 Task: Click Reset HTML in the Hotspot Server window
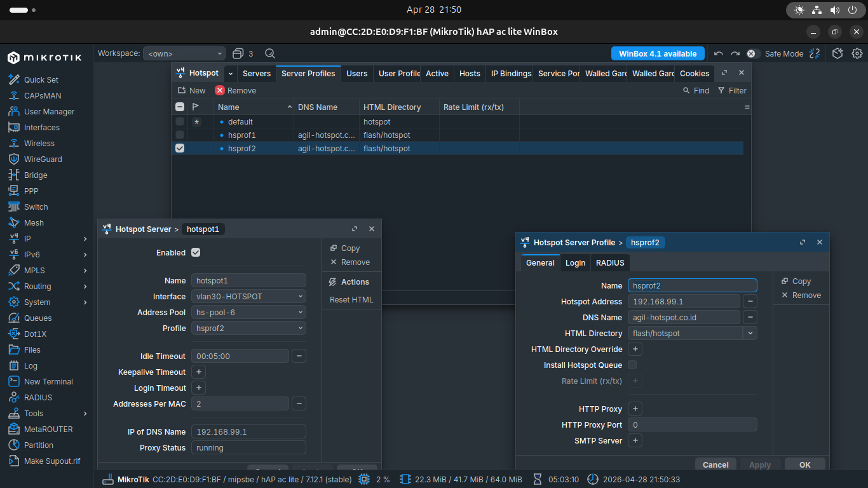coord(351,300)
